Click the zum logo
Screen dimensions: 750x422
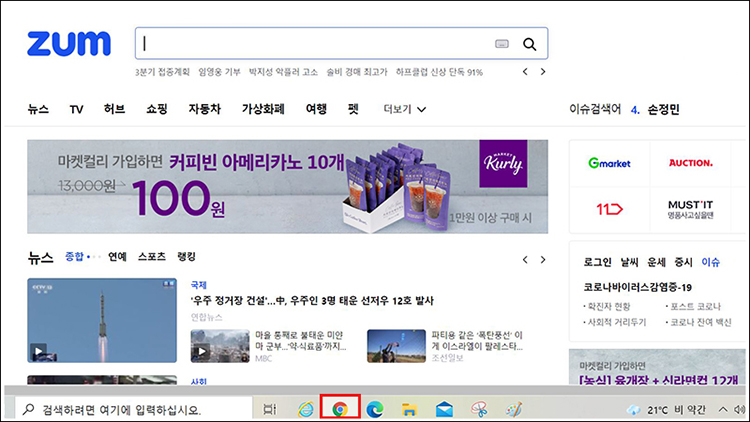click(x=69, y=44)
